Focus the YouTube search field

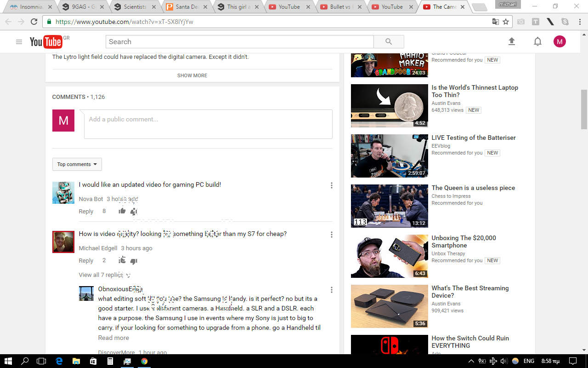tap(240, 41)
